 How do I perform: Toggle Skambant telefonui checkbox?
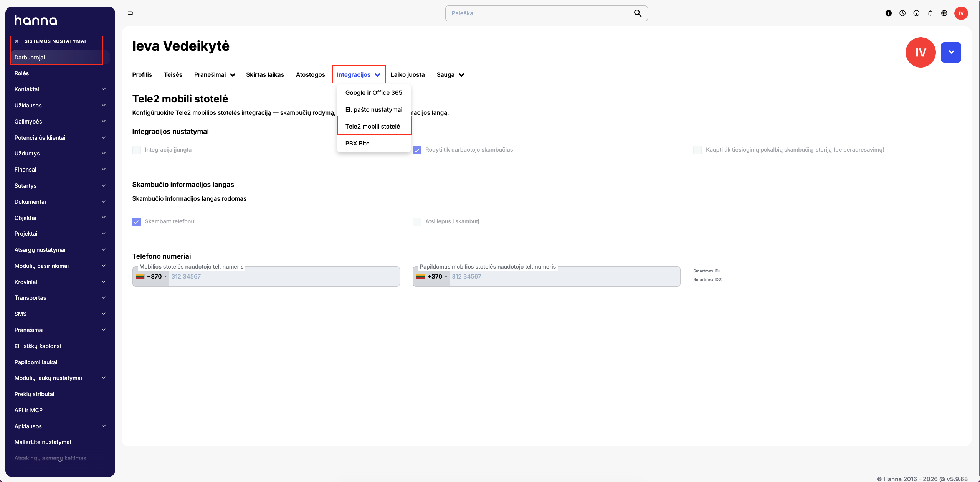coord(137,221)
